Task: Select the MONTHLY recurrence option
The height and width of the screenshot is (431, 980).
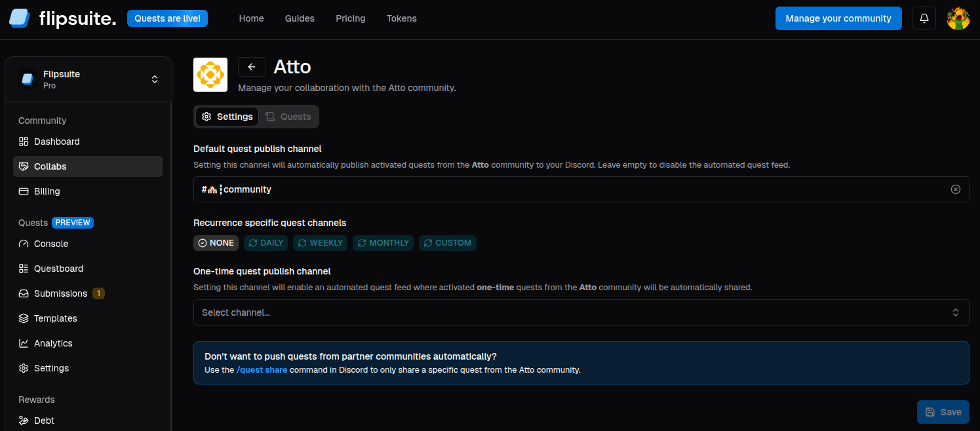Action: coord(383,243)
